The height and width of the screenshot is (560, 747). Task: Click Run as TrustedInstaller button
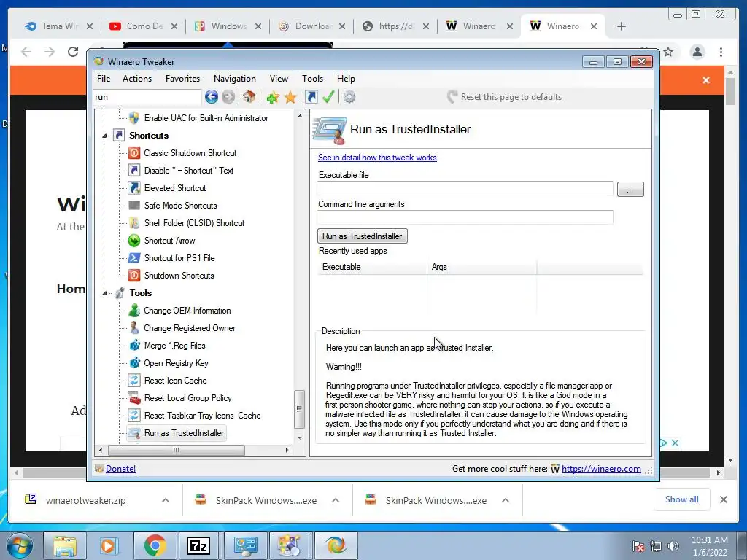tap(362, 236)
